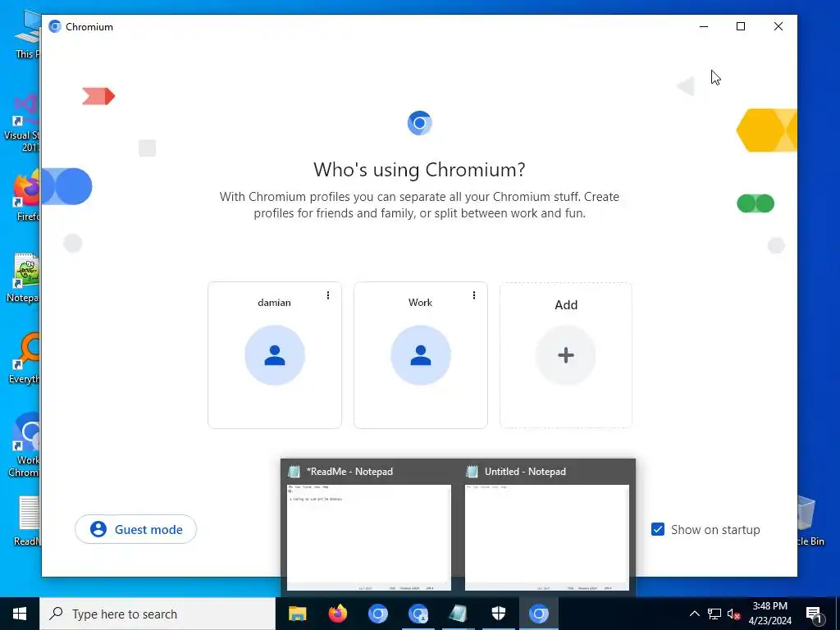Viewport: 840px width, 630px height.
Task: Click the active Chromium taskbar icon
Action: click(x=538, y=614)
